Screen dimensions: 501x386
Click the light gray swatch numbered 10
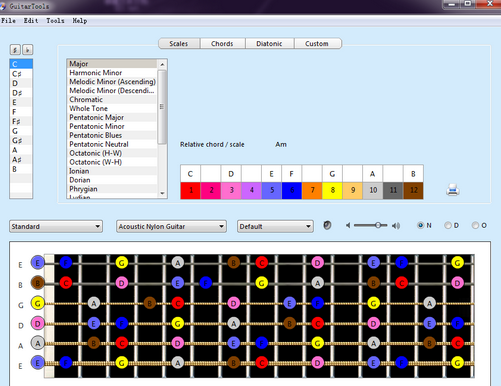(373, 190)
